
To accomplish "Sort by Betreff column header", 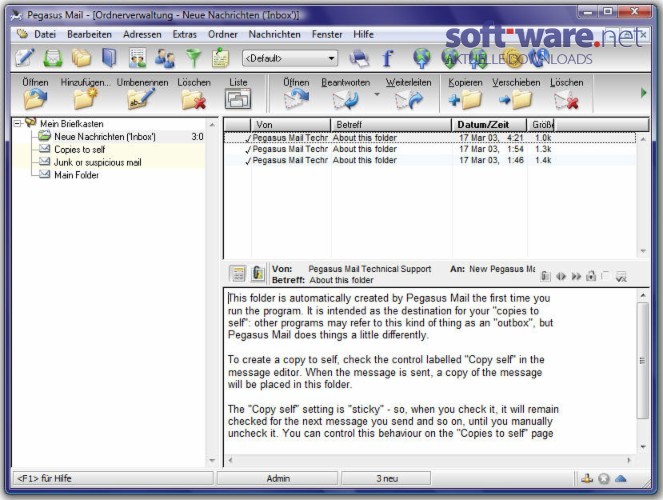I will pyautogui.click(x=391, y=125).
